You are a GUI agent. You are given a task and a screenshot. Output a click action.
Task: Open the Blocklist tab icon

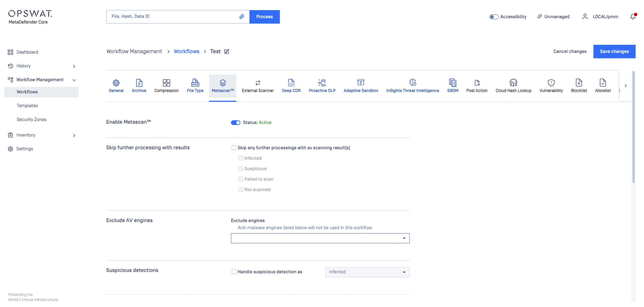[579, 82]
